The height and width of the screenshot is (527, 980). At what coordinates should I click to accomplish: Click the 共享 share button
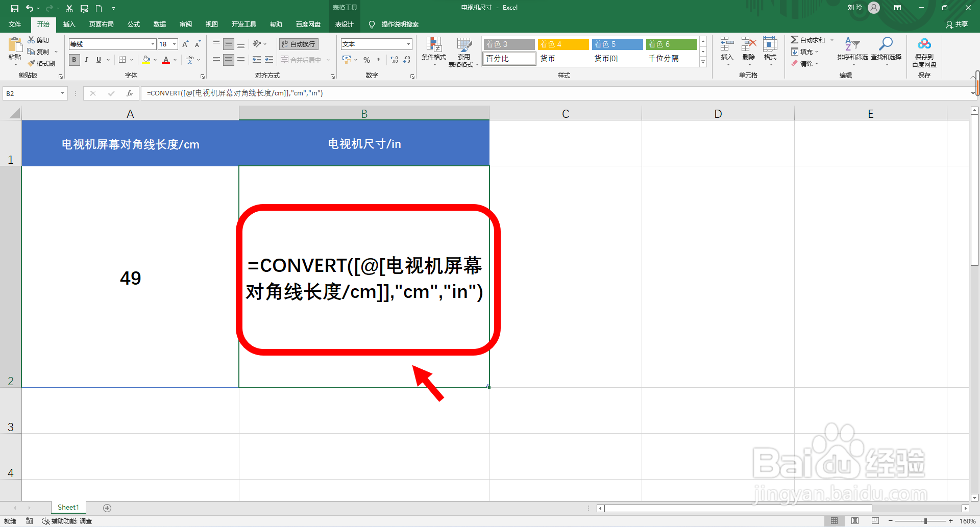point(957,24)
